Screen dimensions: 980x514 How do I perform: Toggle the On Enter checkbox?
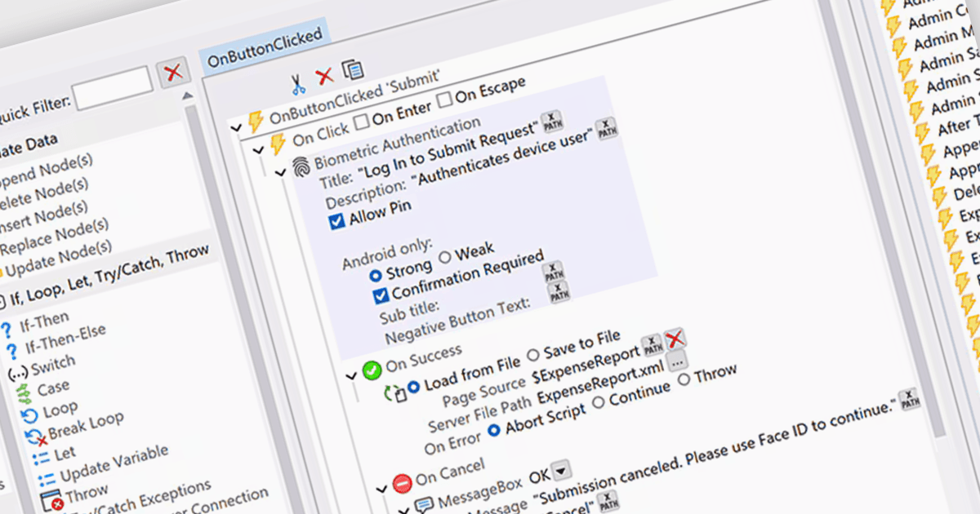(363, 123)
